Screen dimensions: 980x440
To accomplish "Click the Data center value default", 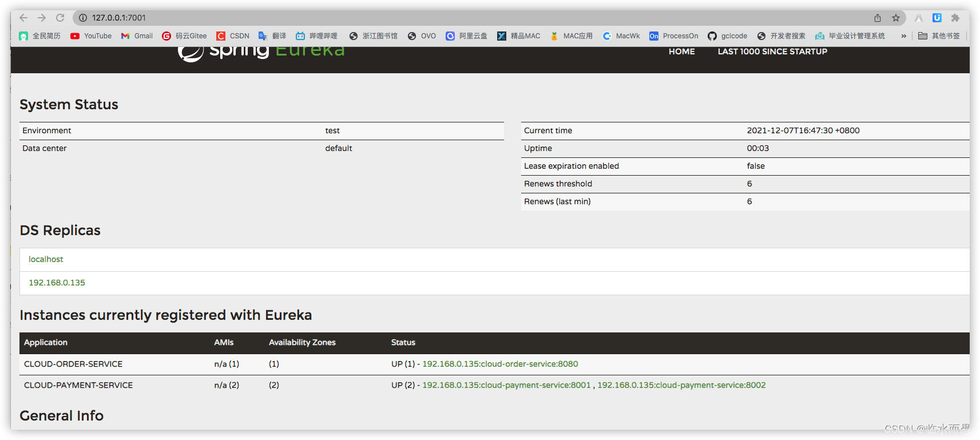I will [339, 148].
